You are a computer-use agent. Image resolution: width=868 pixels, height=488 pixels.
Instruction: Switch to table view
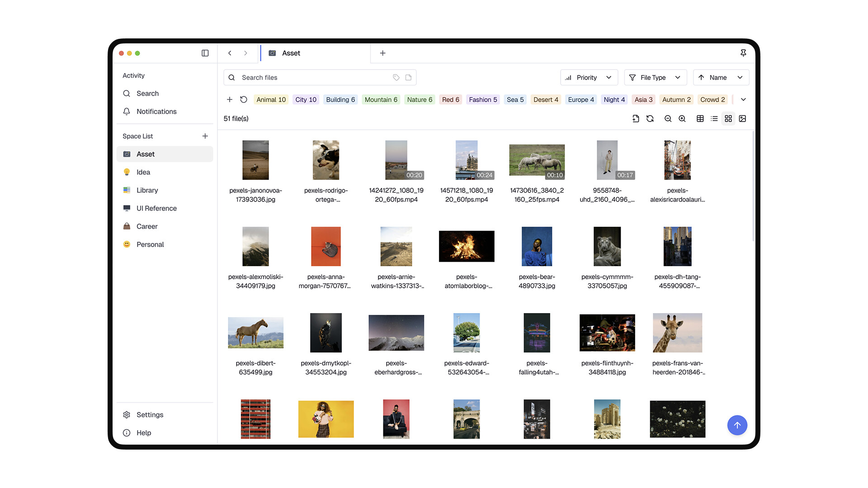700,118
